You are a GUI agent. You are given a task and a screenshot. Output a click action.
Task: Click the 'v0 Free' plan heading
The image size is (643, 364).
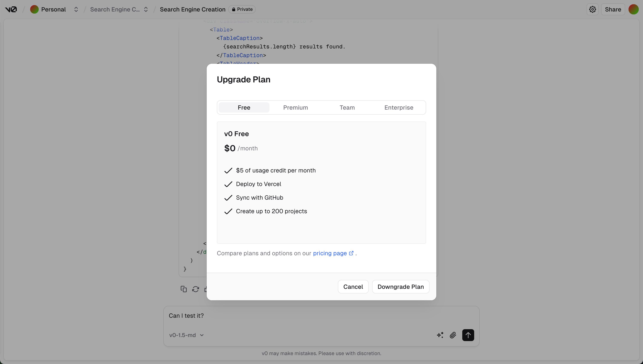[236, 134]
